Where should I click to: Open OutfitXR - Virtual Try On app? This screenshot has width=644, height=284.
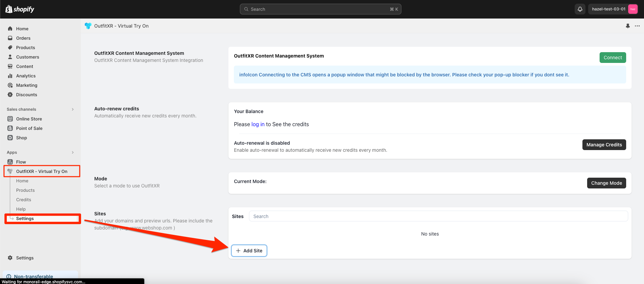[42, 171]
